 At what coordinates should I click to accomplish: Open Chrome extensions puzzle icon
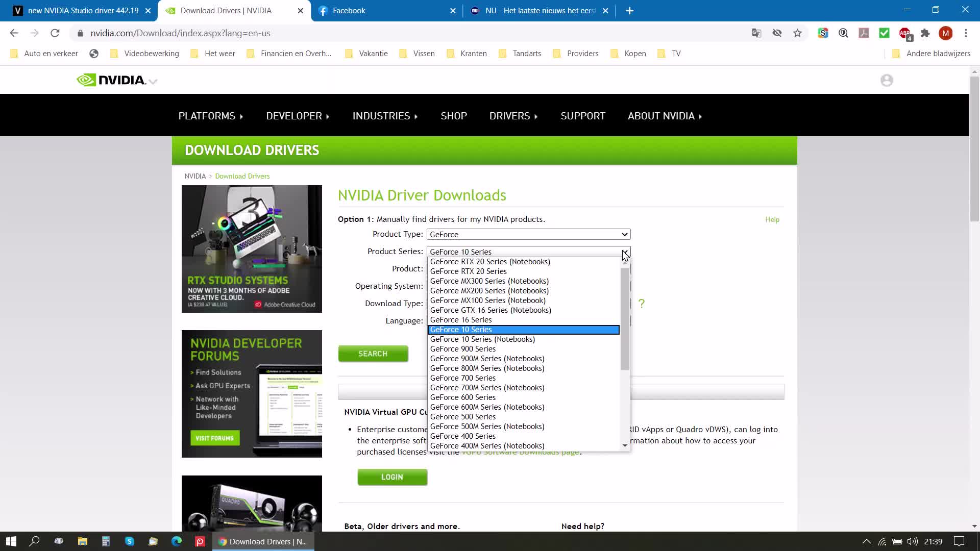(925, 33)
